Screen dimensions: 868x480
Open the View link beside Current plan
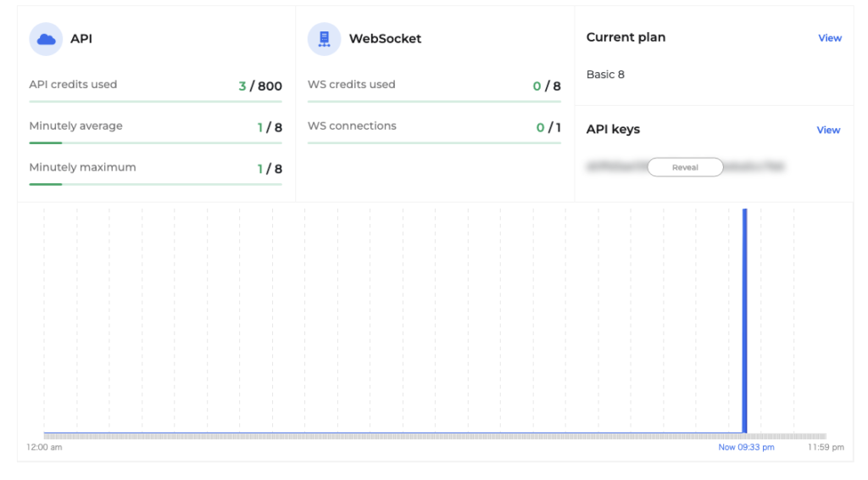829,38
